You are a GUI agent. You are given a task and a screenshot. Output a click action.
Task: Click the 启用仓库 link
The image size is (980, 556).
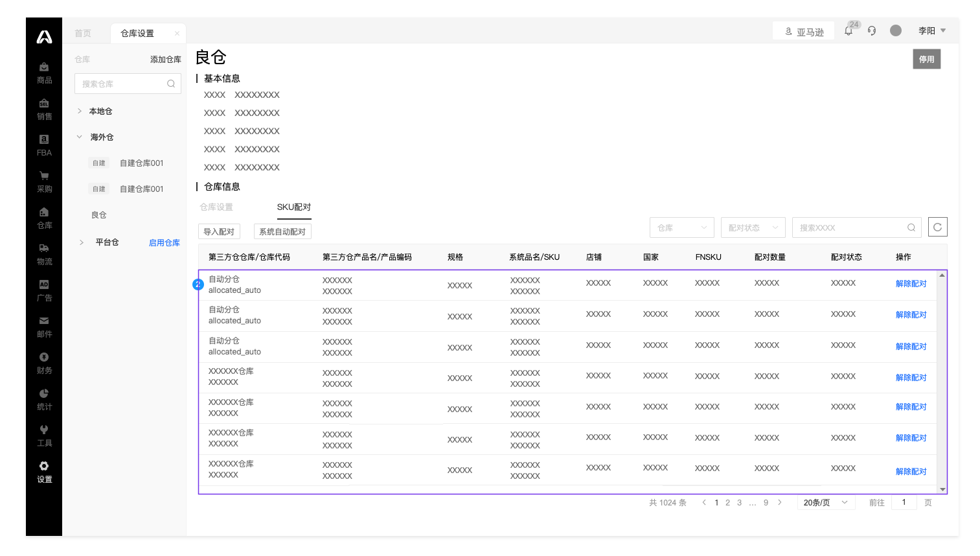coord(165,242)
